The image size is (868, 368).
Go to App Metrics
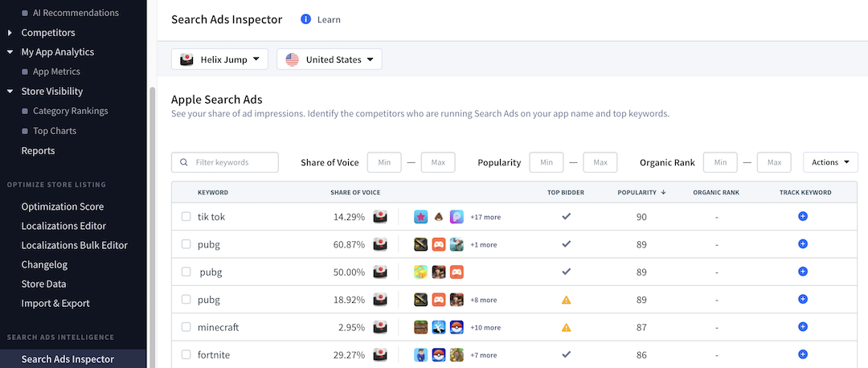click(56, 72)
